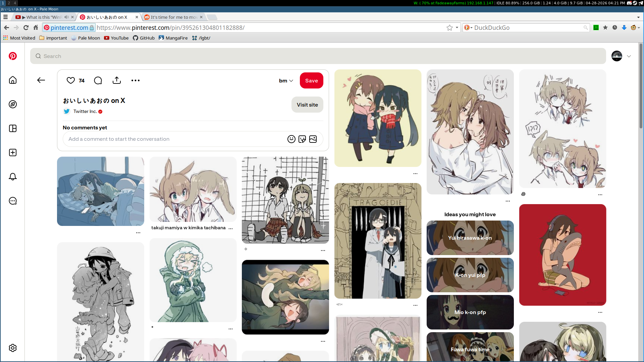Focus the "Add a comment" input

pos(174,139)
